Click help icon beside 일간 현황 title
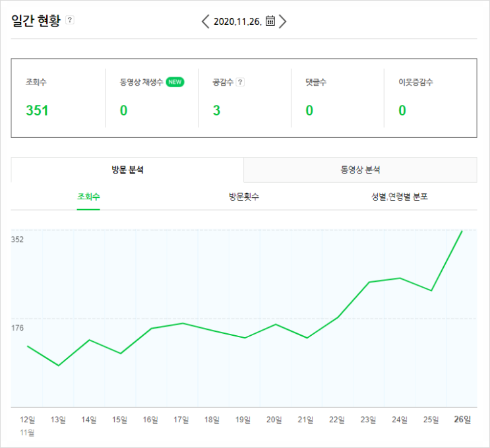 pyautogui.click(x=70, y=20)
